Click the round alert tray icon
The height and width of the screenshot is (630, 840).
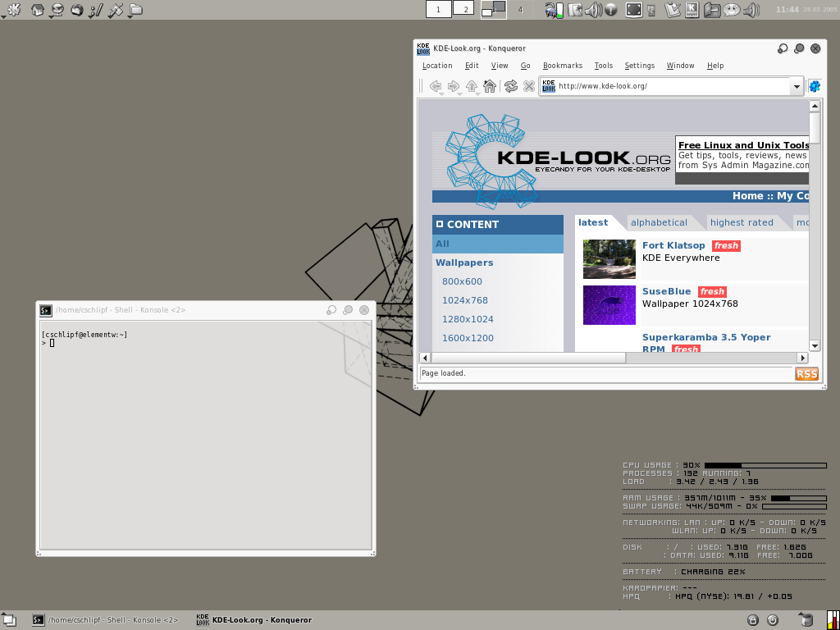pyautogui.click(x=610, y=10)
